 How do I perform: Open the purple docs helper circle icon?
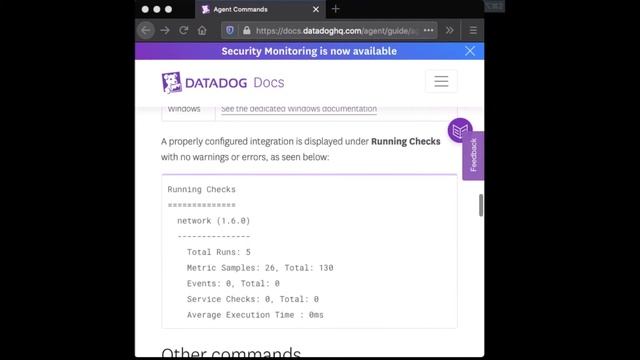[460, 130]
